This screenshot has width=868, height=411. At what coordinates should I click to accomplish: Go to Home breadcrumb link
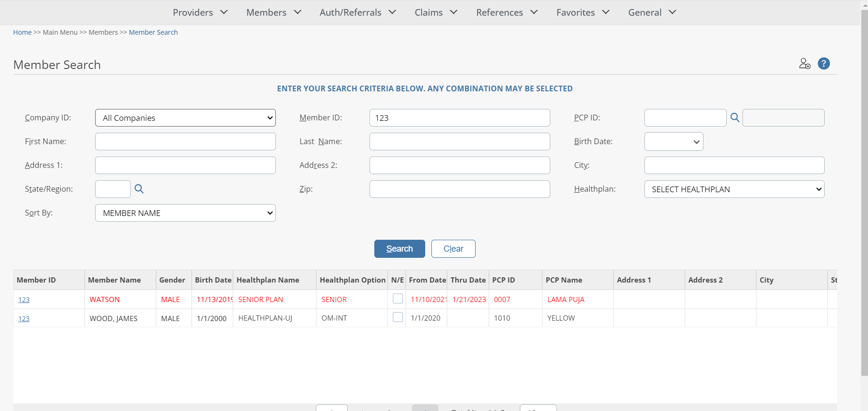tap(22, 32)
